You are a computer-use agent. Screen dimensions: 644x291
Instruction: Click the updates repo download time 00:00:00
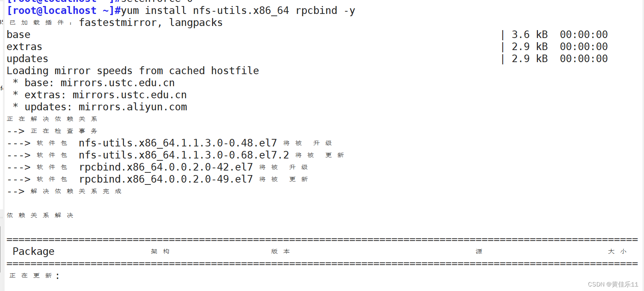point(583,59)
